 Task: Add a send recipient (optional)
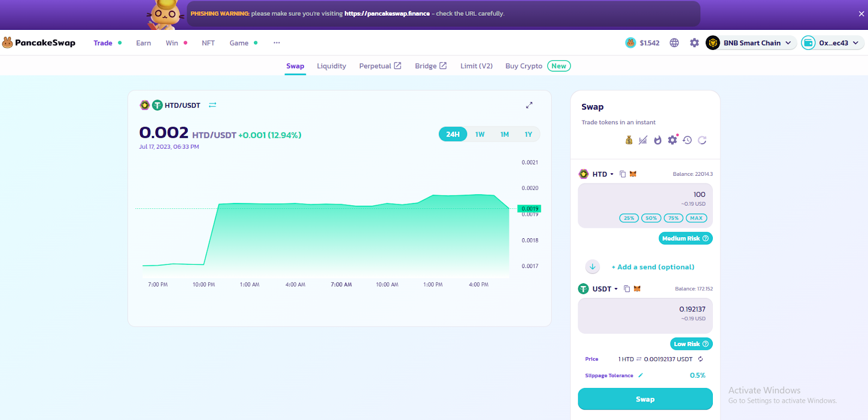(x=653, y=267)
